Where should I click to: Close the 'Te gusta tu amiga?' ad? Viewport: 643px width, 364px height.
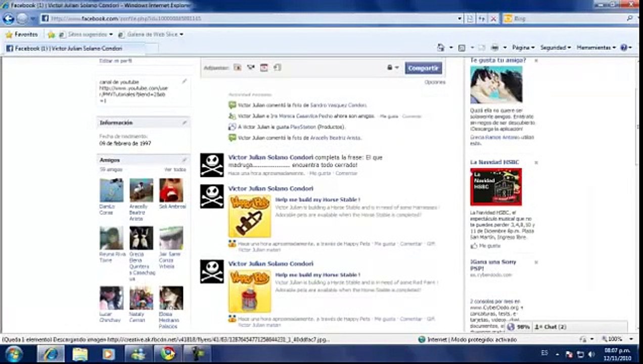point(536,60)
